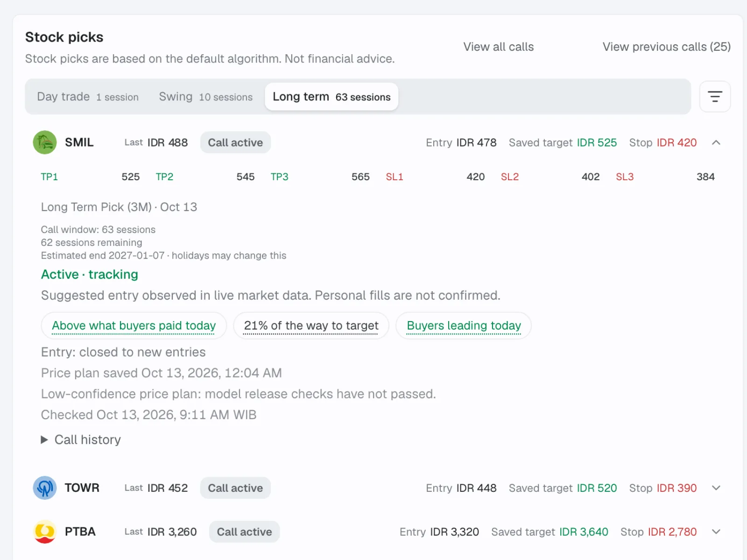Viewport: 747px width, 560px height.
Task: Click the SMIL ticker name
Action: coord(79,142)
